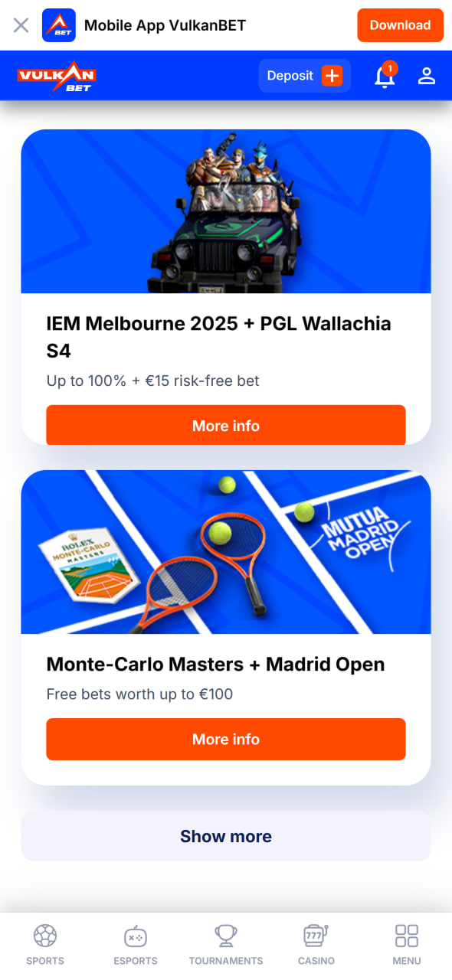
Task: Tap the VulkanBET app icon in banner
Action: pos(59,25)
